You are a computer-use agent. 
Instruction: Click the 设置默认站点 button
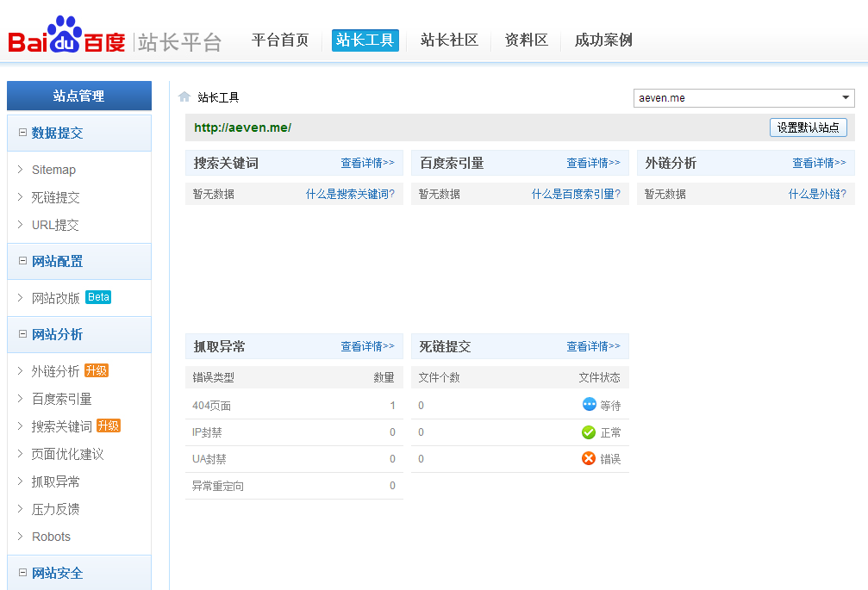tap(809, 127)
